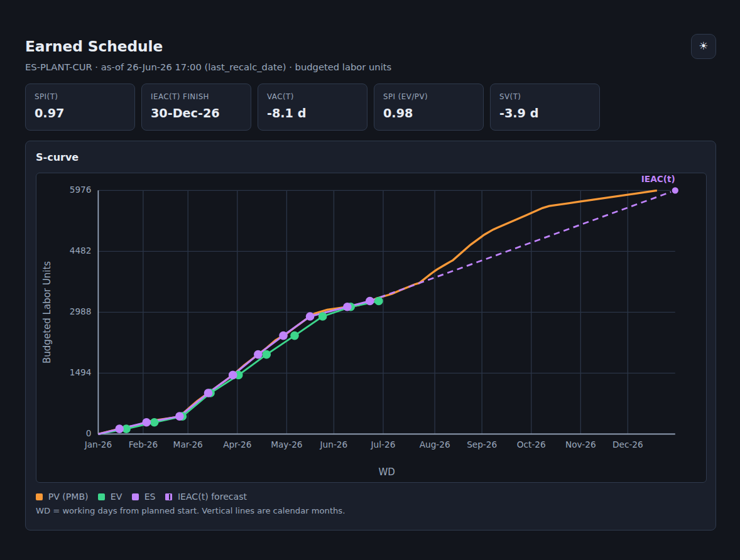Click the Budgeted Labor Units axis title

46,312
